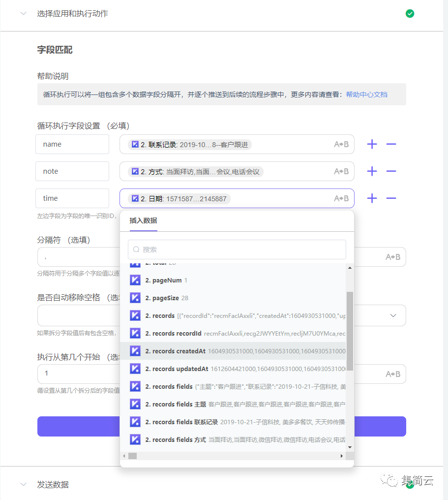The image size is (448, 500).
Task: Add a field after the name row
Action: pos(372,144)
